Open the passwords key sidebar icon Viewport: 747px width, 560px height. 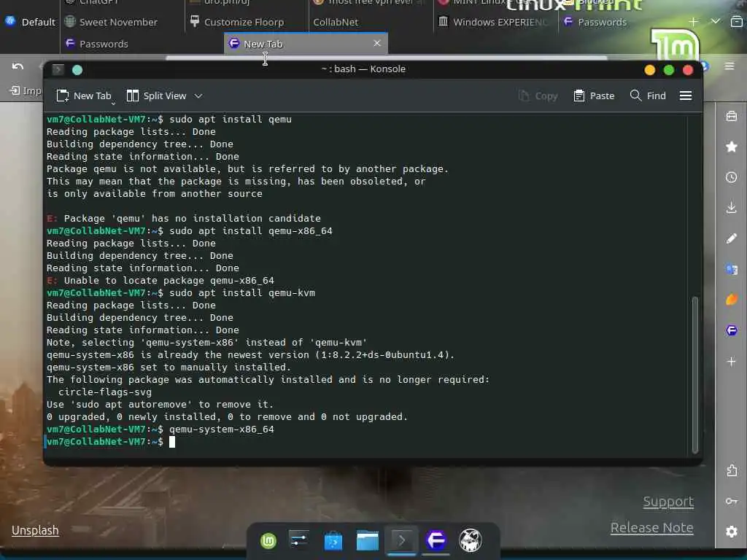click(731, 501)
